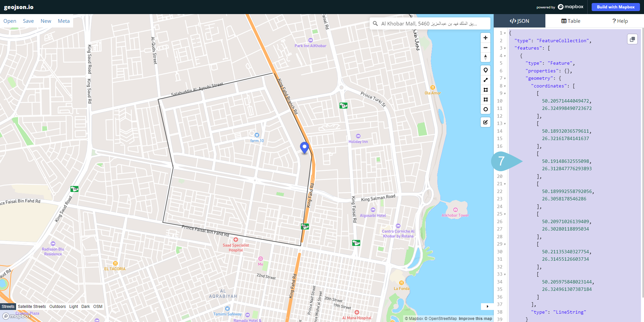Select the draw circle tool
This screenshot has width=644, height=322.
click(485, 109)
